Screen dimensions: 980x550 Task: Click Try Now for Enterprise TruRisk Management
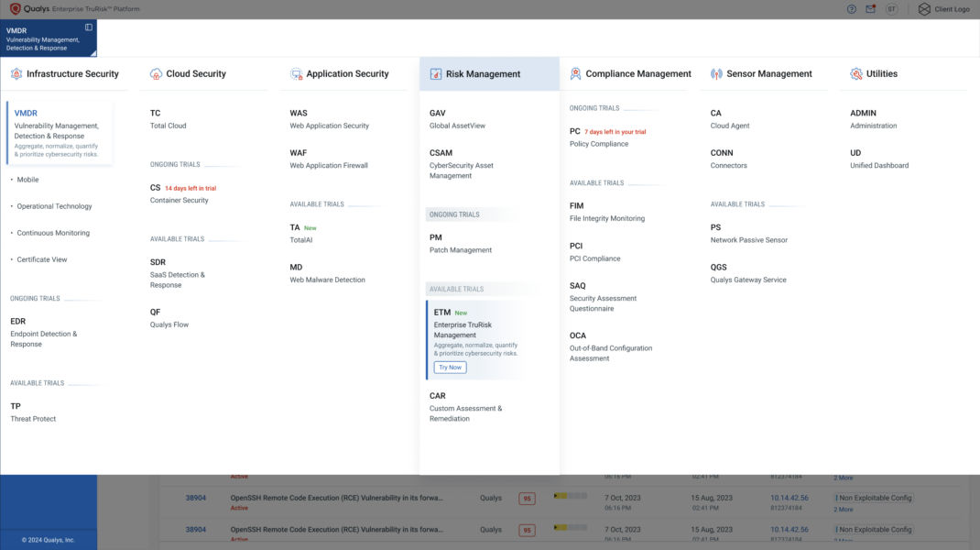(450, 366)
